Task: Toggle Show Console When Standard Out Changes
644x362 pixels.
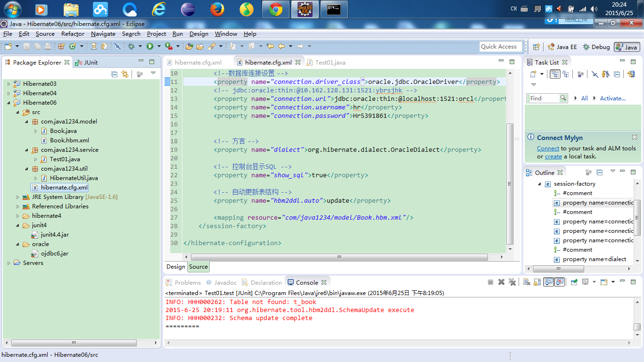Action: [548, 282]
